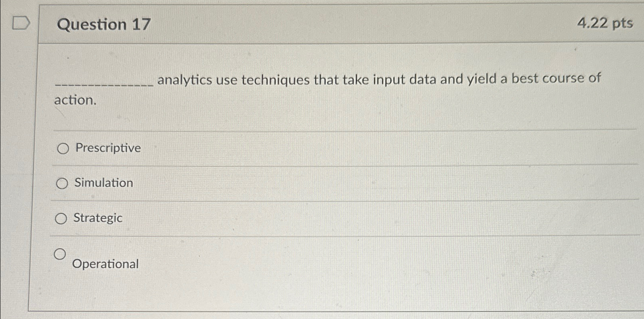Screen dimensions: 644x319
Task: Select the Prescriptive radio button
Action: [62, 149]
